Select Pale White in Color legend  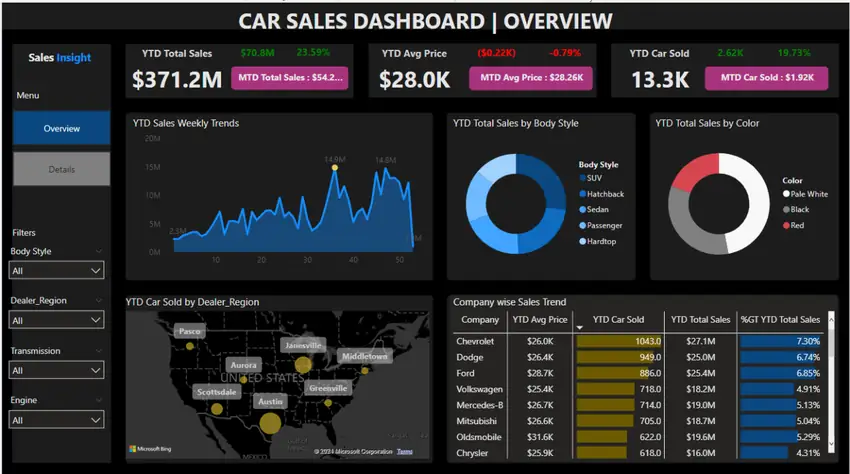click(806, 194)
